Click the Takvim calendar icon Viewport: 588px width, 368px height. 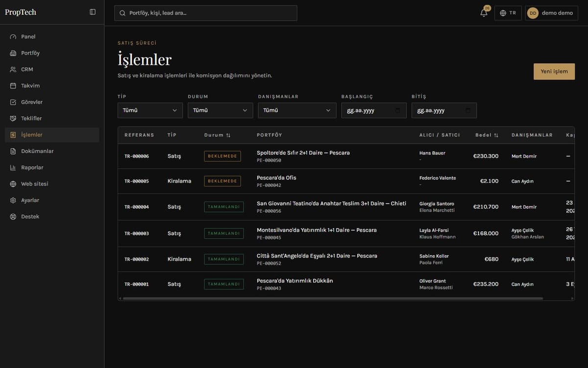coord(13,86)
